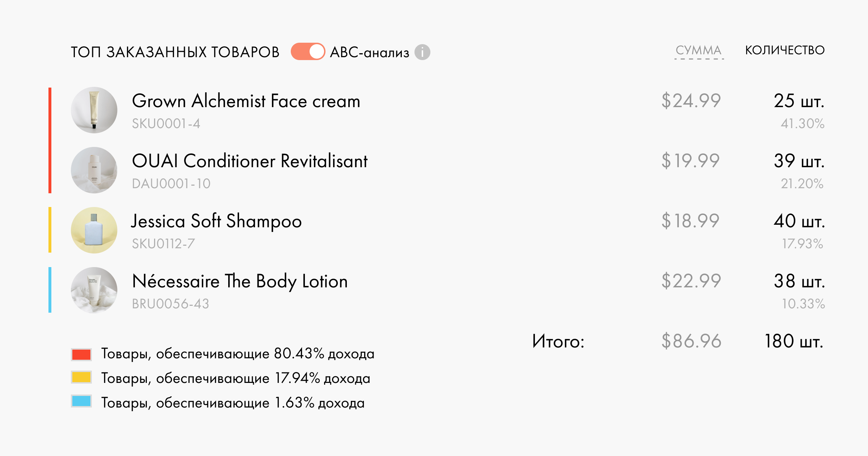
Task: Click the $24.99 price of Face cream
Action: (691, 101)
